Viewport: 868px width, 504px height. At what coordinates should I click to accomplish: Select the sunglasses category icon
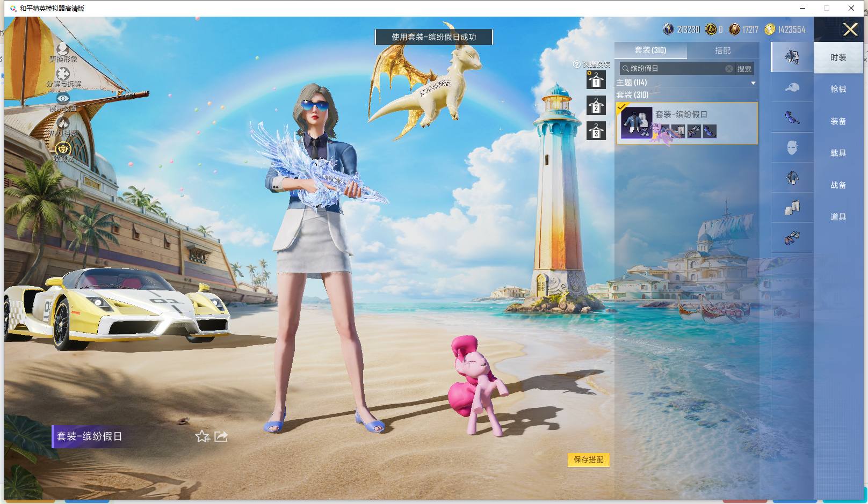(792, 117)
